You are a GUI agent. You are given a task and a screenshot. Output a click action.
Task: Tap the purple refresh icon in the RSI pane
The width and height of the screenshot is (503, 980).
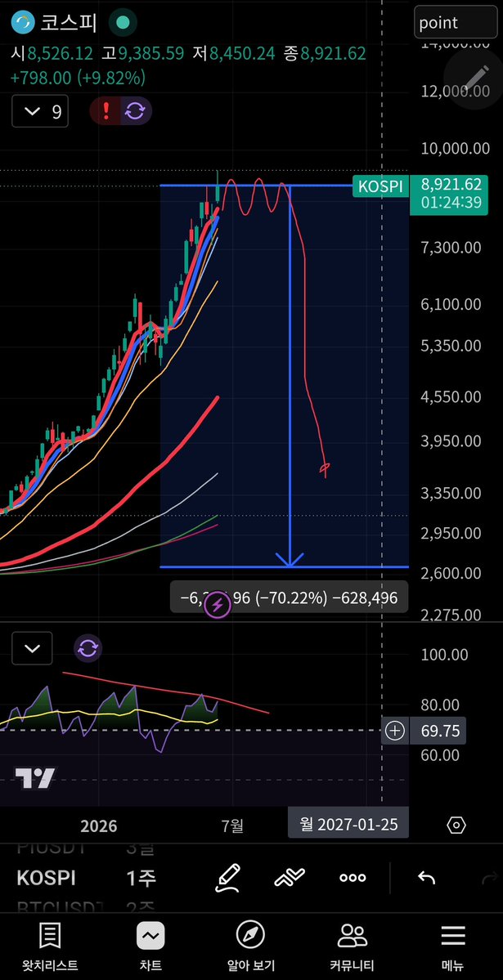(x=88, y=648)
